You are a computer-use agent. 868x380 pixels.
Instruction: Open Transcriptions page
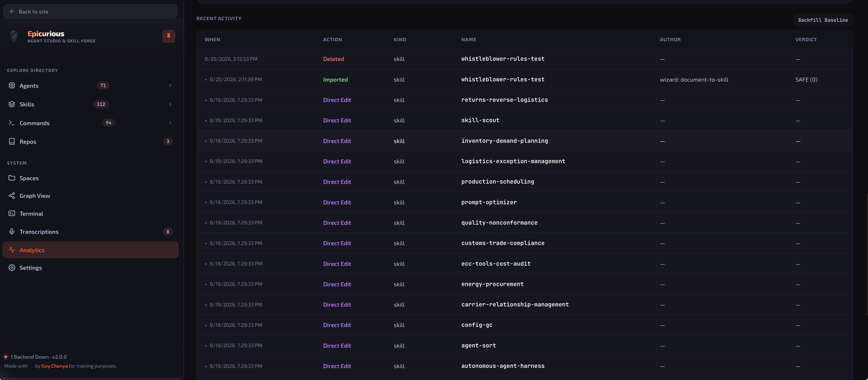point(90,231)
